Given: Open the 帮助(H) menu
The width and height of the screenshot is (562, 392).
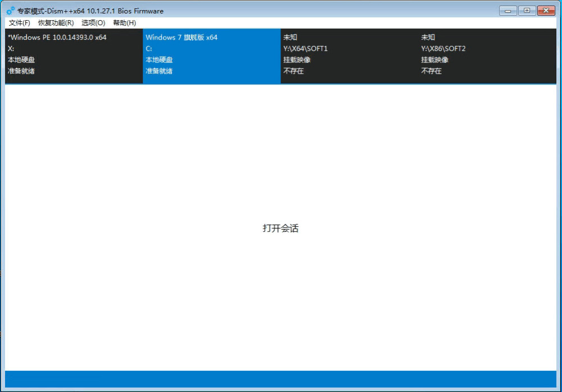Looking at the screenshot, I should point(124,23).
